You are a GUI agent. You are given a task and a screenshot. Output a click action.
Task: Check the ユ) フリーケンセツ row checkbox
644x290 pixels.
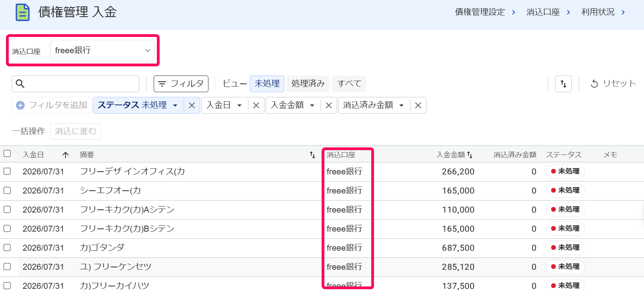click(7, 267)
